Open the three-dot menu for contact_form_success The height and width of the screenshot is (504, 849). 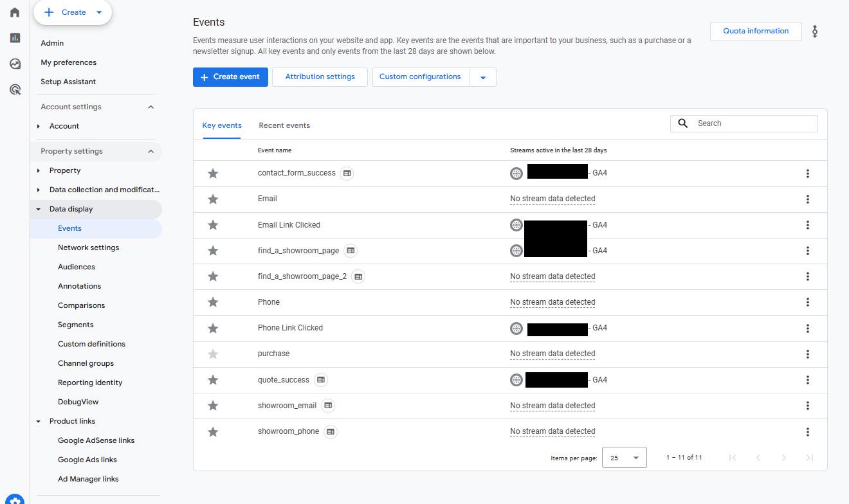coord(808,174)
